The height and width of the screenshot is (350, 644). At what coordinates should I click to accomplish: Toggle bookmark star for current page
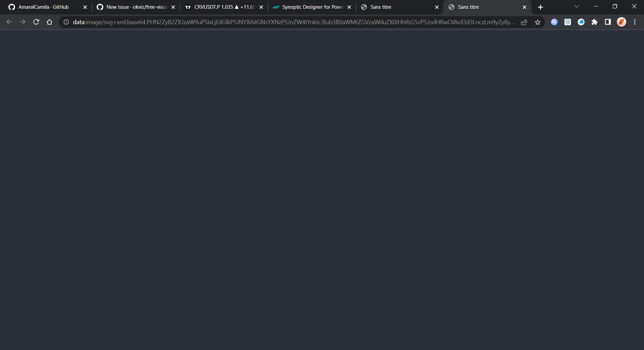pyautogui.click(x=538, y=22)
